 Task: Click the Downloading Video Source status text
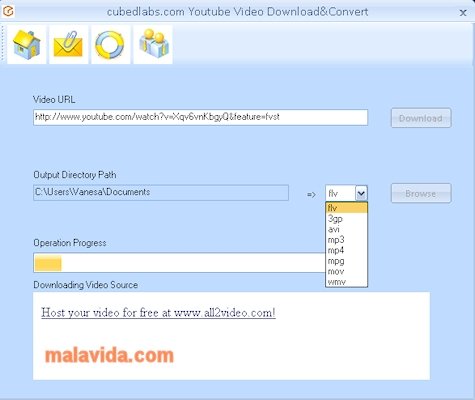86,285
